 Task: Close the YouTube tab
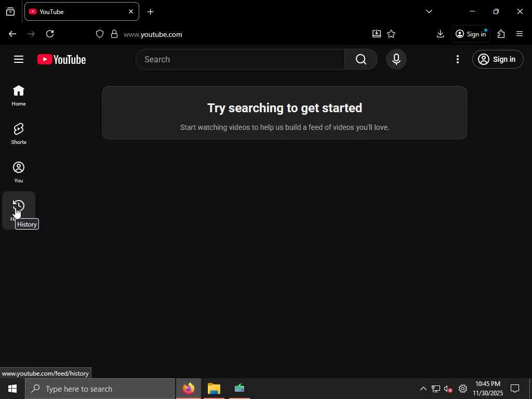[x=131, y=11]
